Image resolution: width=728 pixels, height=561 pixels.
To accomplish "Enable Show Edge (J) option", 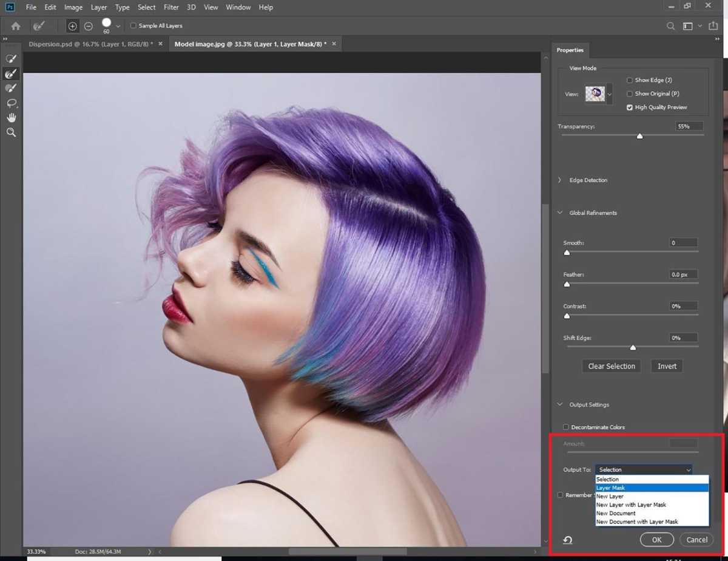I will 630,80.
